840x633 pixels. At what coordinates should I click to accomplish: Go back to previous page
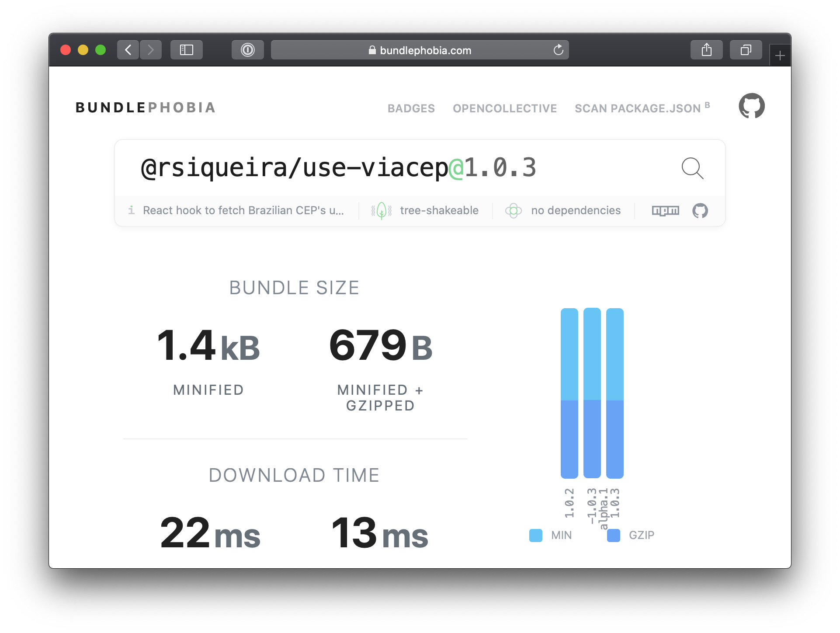pos(128,50)
